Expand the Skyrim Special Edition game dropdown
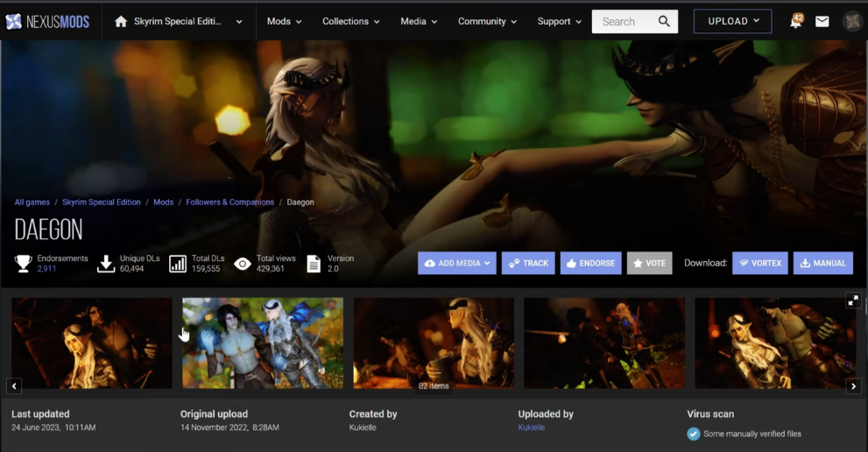The height and width of the screenshot is (452, 868). click(239, 22)
